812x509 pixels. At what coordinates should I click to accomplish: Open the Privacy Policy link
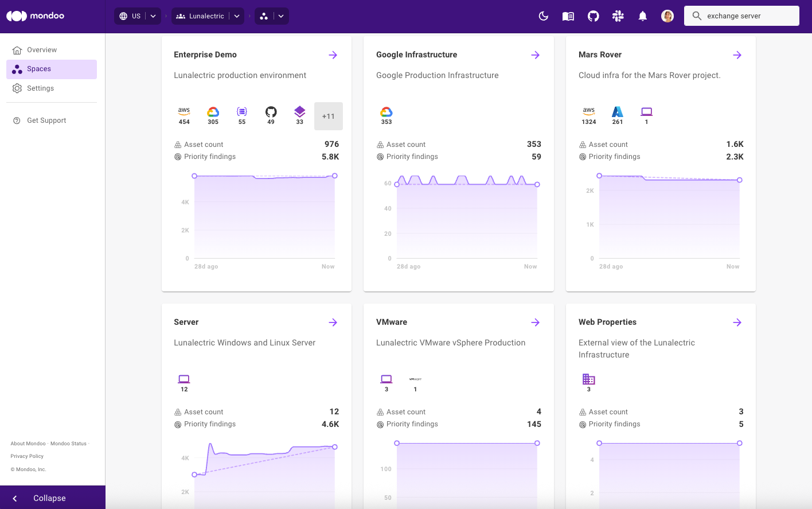click(26, 456)
